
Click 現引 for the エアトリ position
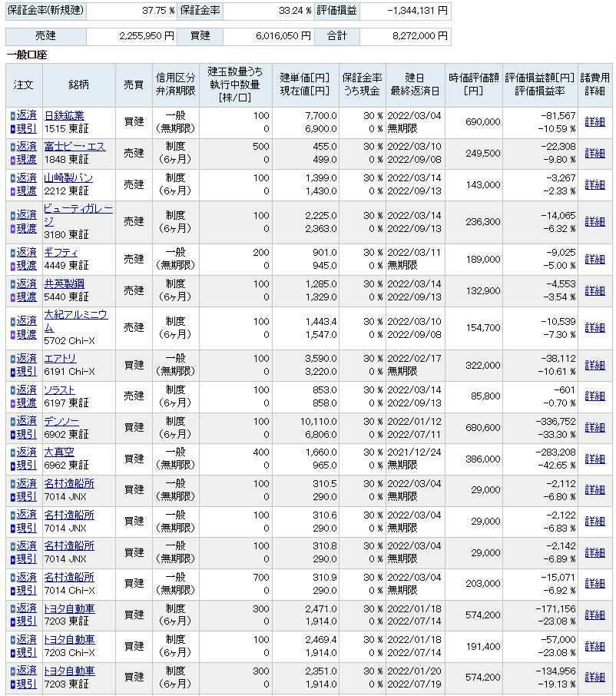tap(27, 372)
